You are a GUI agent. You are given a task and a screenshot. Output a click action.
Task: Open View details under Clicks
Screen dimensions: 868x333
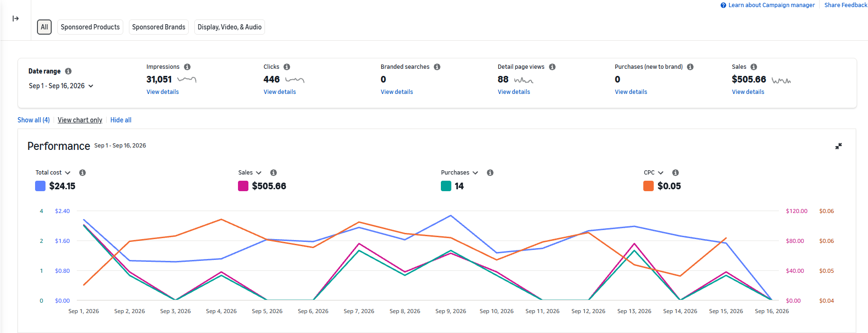[x=280, y=92]
